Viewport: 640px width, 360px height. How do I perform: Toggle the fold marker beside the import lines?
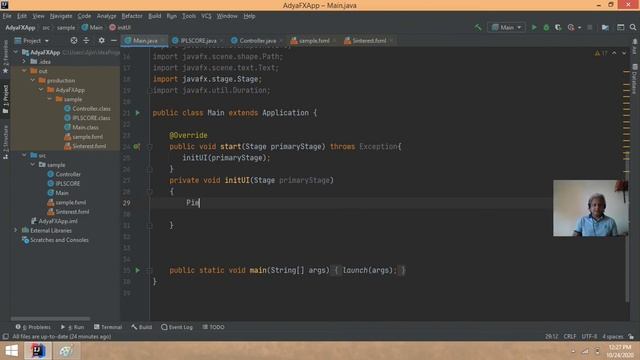tap(150, 90)
